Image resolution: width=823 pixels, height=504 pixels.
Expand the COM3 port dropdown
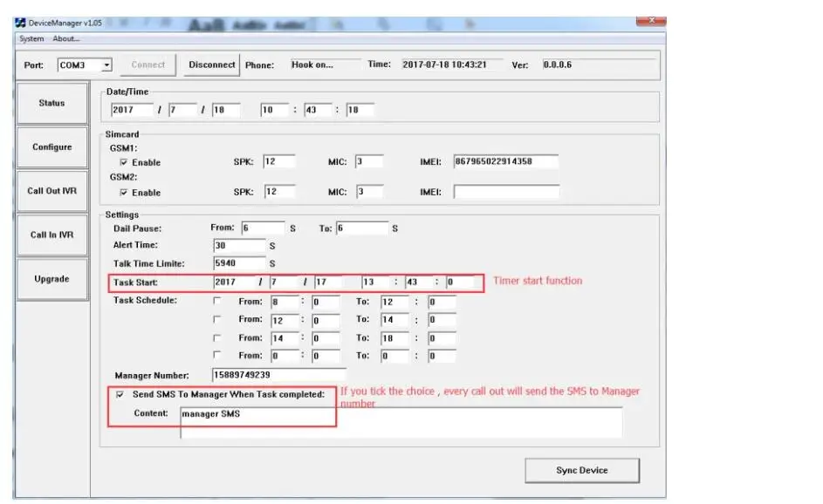[106, 65]
